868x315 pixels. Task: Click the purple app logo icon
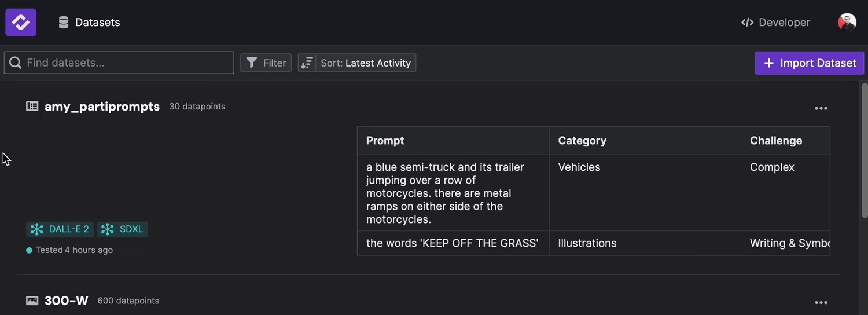(x=21, y=23)
